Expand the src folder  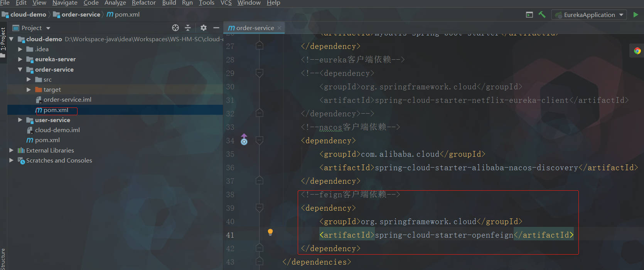[29, 80]
